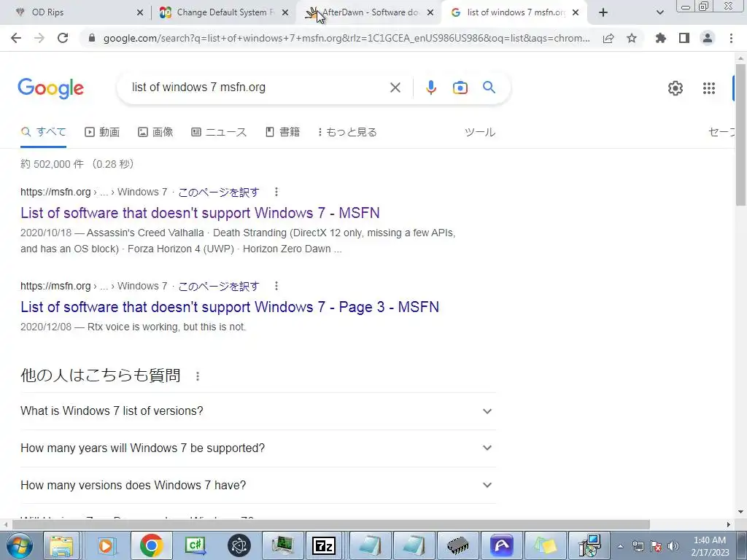The width and height of the screenshot is (747, 560).
Task: Toggle the Chrome side panel icon
Action: pos(684,38)
